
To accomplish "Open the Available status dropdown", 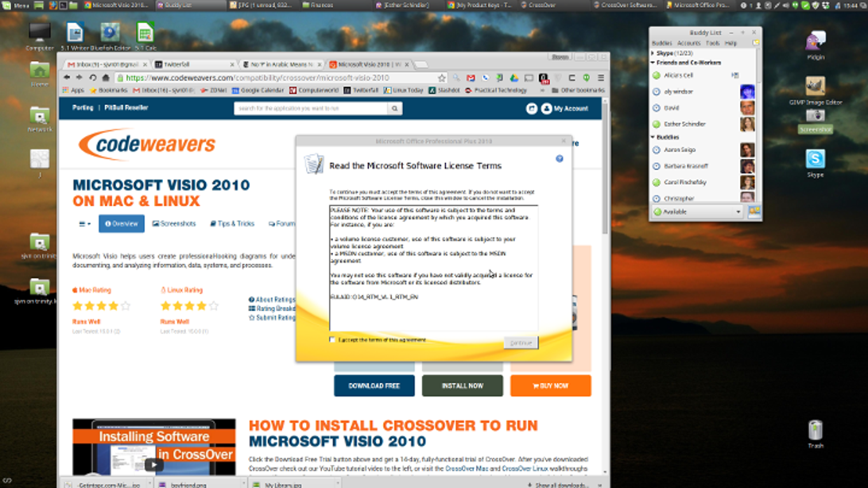I will [x=698, y=212].
